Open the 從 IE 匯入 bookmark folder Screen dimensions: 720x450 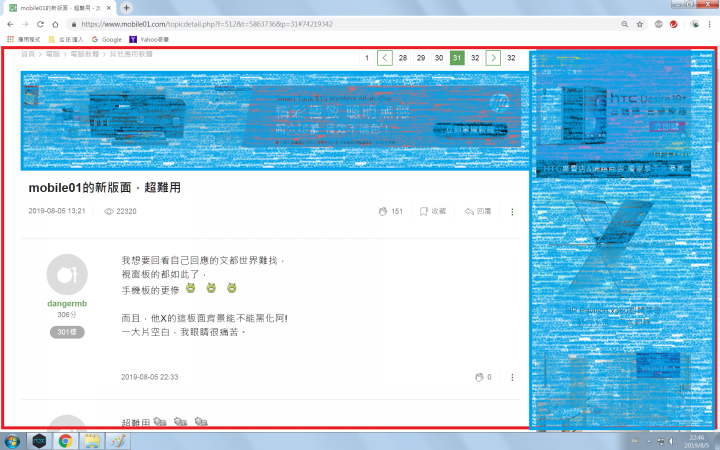tap(66, 39)
